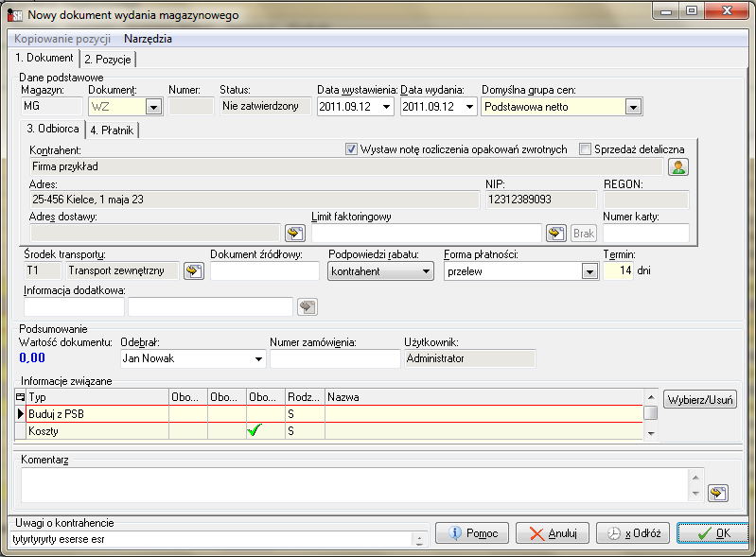Image resolution: width=756 pixels, height=557 pixels.
Task: Open the Kopiowanie pozycji menu
Action: pos(62,39)
